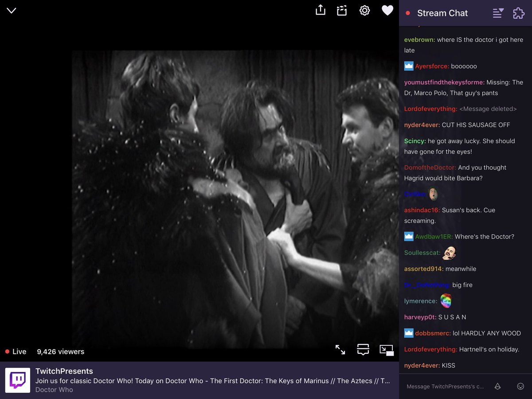Enable picture-in-picture mode icon
Image resolution: width=532 pixels, height=399 pixels.
pos(387,350)
